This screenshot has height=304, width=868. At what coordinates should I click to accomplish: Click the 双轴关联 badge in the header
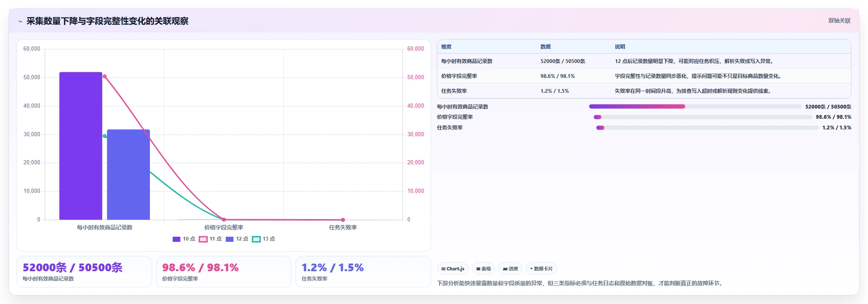(x=839, y=20)
